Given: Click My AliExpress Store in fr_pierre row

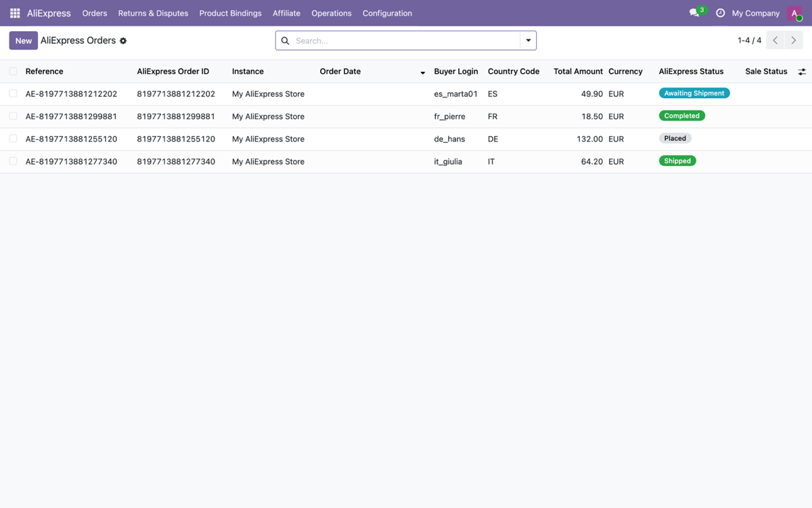Looking at the screenshot, I should (268, 117).
